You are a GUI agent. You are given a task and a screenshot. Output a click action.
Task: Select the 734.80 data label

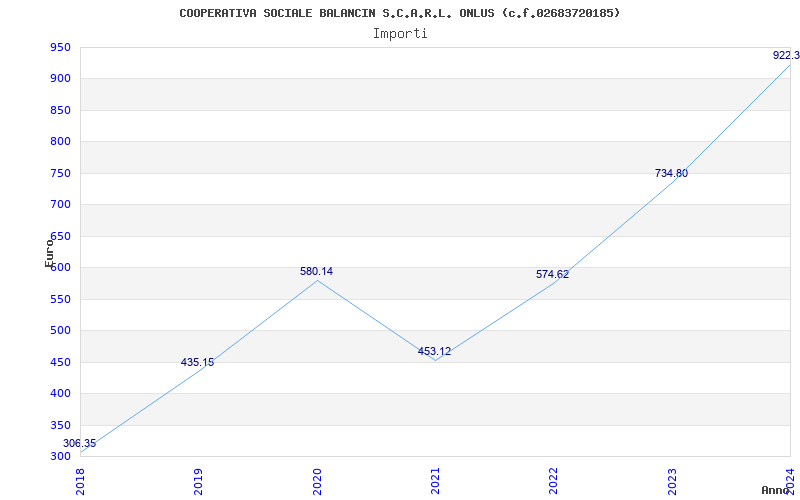(671, 173)
